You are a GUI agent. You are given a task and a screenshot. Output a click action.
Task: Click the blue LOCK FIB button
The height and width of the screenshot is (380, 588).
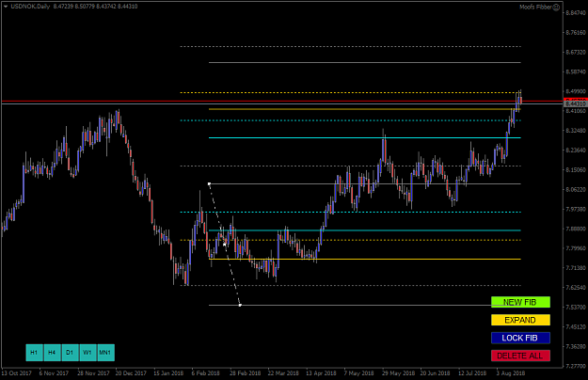tap(520, 338)
